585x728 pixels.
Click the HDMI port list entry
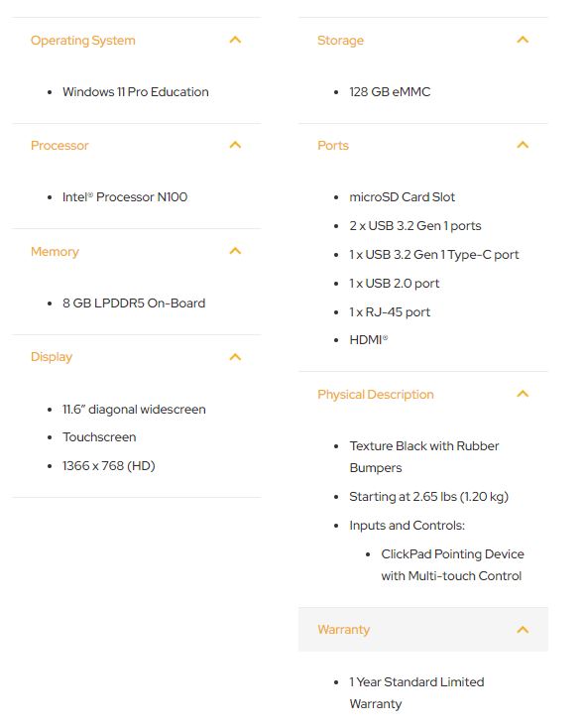pos(369,340)
